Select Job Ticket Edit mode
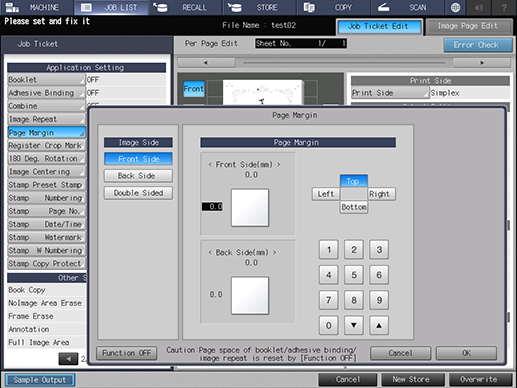This screenshot has width=517, height=388. pos(379,26)
